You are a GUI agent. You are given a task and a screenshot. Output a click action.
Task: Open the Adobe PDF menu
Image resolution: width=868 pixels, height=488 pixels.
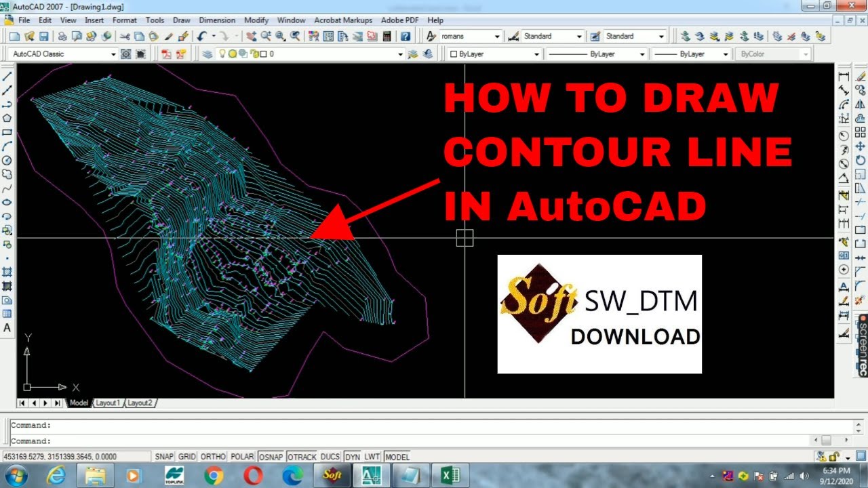400,20
